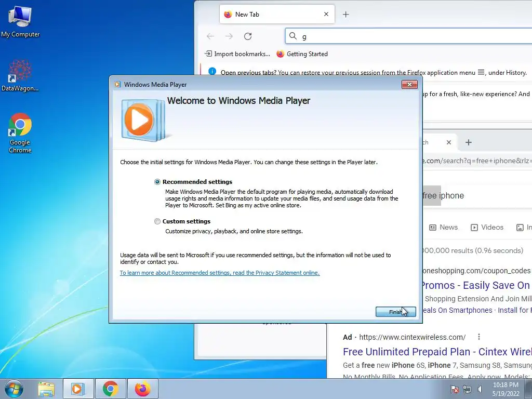Open Free Unlimited Prepaid Plan Cintex link
The width and height of the screenshot is (532, 399).
437,352
